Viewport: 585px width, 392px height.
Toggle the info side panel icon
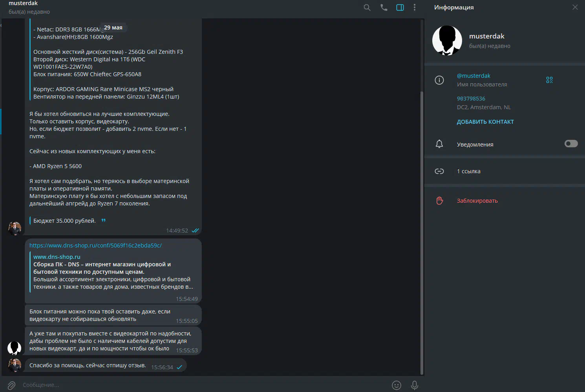[x=400, y=7]
